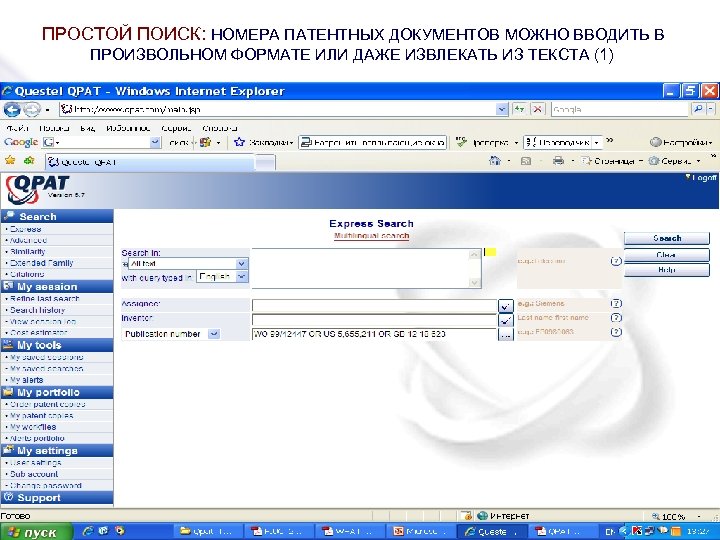Open the query language English dropdown

(242, 277)
